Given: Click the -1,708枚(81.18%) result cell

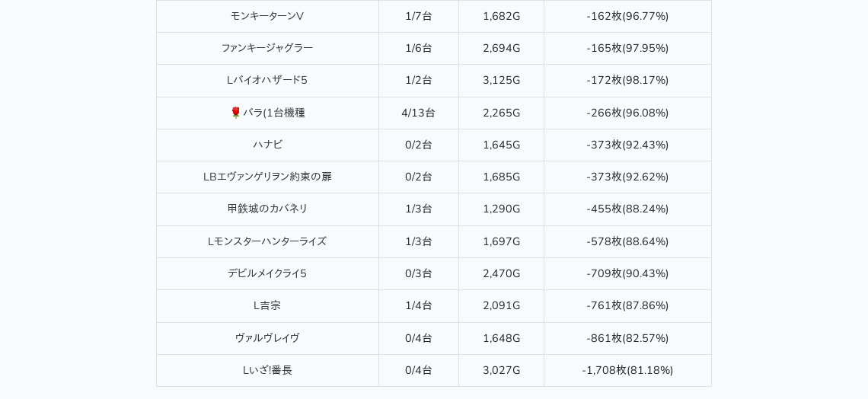Looking at the screenshot, I should point(627,370).
